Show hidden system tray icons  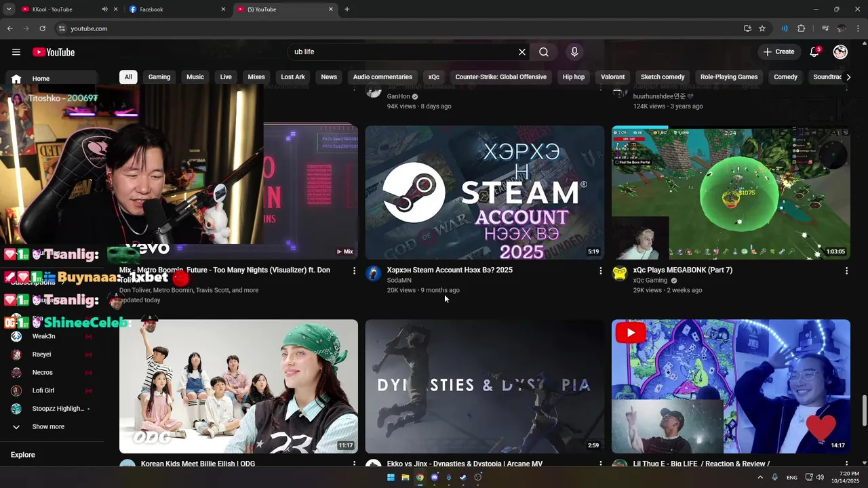coord(759,477)
